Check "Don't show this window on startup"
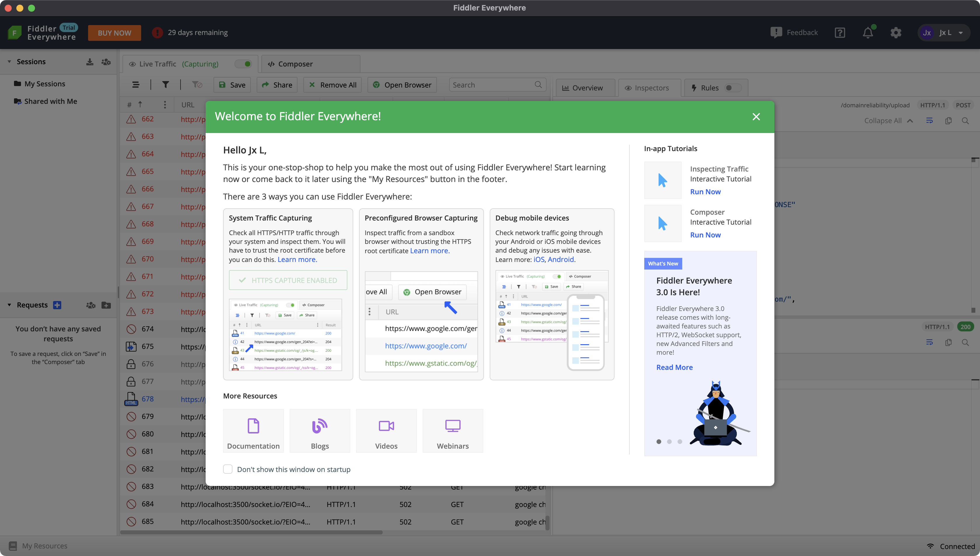The image size is (980, 556). (x=228, y=469)
